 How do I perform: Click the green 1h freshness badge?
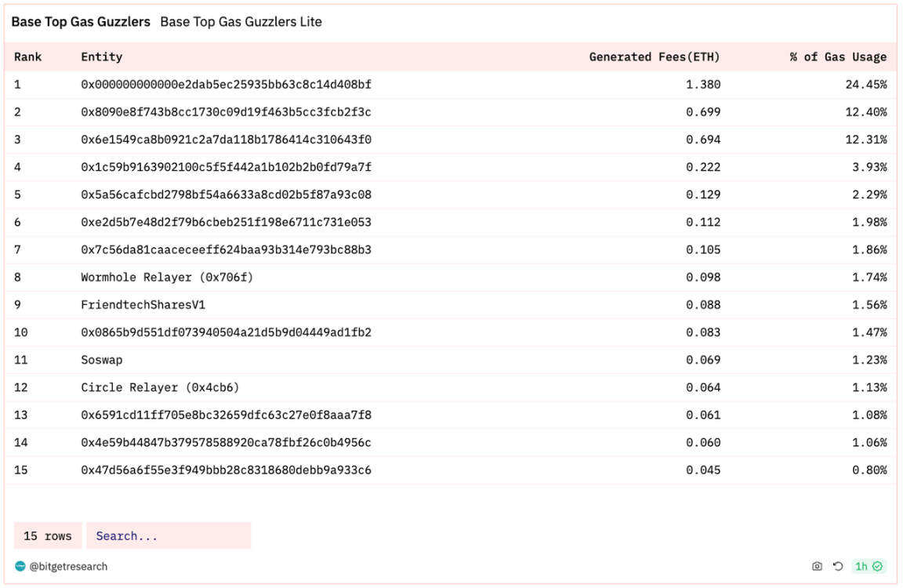tap(869, 566)
